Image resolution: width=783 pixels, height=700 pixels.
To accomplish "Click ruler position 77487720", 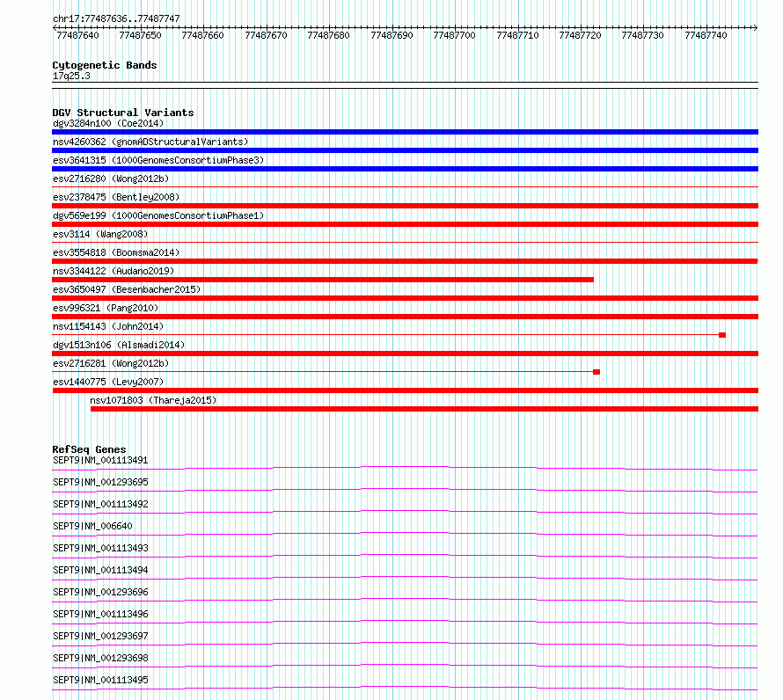I will point(581,35).
